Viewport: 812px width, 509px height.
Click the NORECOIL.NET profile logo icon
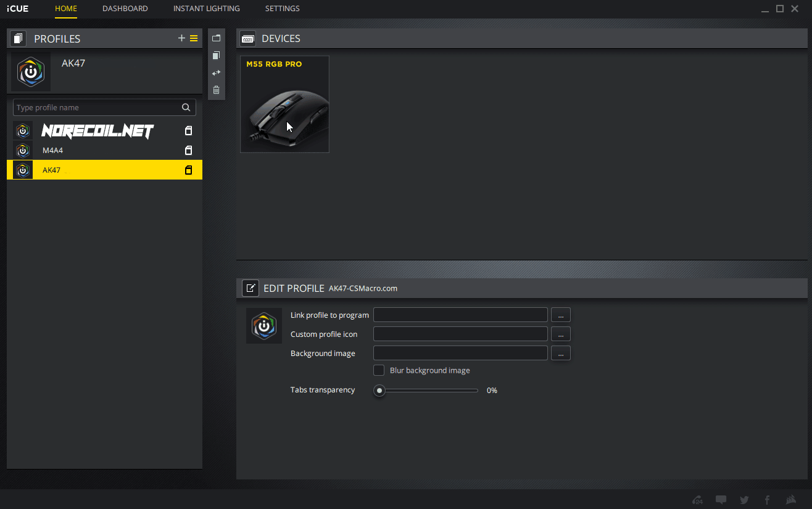click(x=23, y=131)
